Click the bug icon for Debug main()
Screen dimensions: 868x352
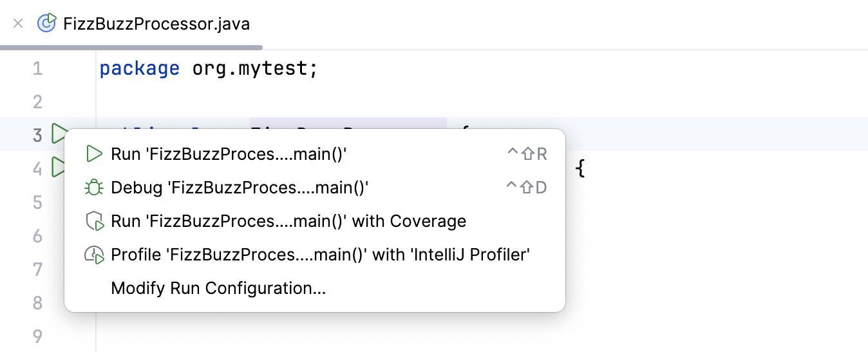coord(94,188)
